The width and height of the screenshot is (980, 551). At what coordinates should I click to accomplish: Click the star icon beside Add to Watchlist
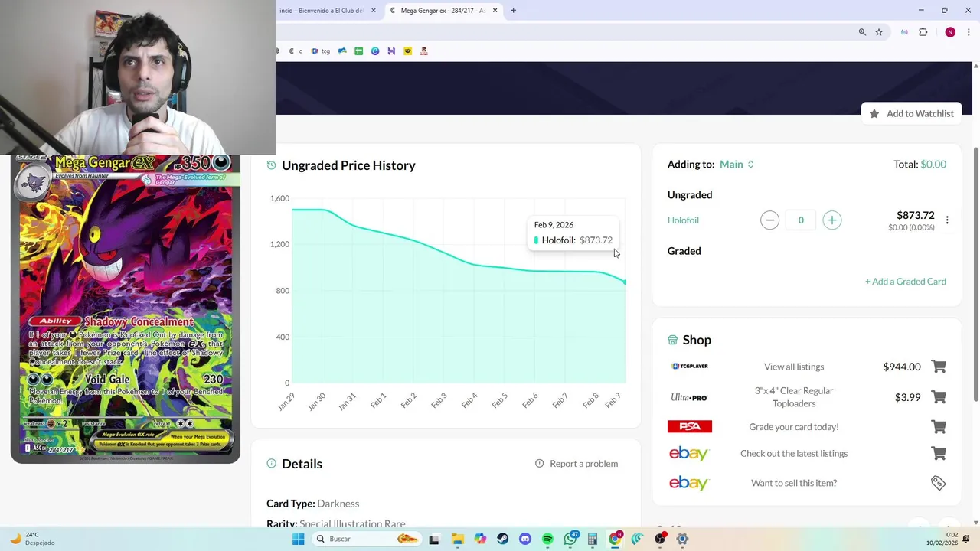[874, 113]
